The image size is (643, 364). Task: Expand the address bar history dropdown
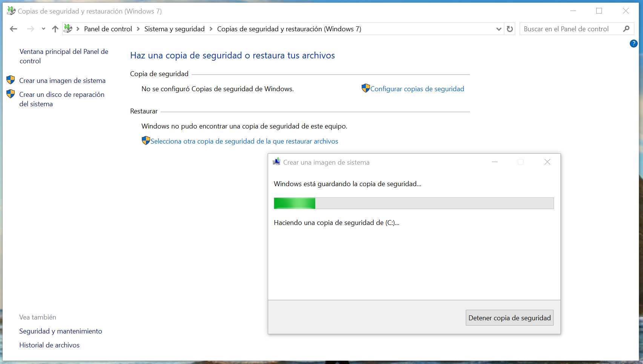(499, 29)
